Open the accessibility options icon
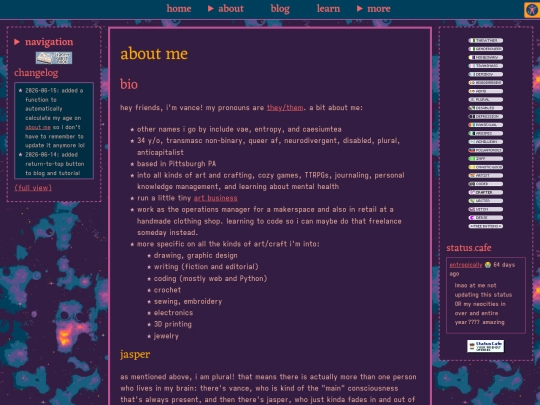 point(532,10)
